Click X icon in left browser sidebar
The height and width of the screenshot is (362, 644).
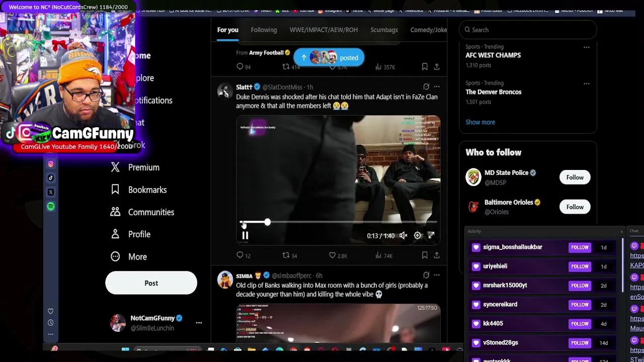[51, 192]
